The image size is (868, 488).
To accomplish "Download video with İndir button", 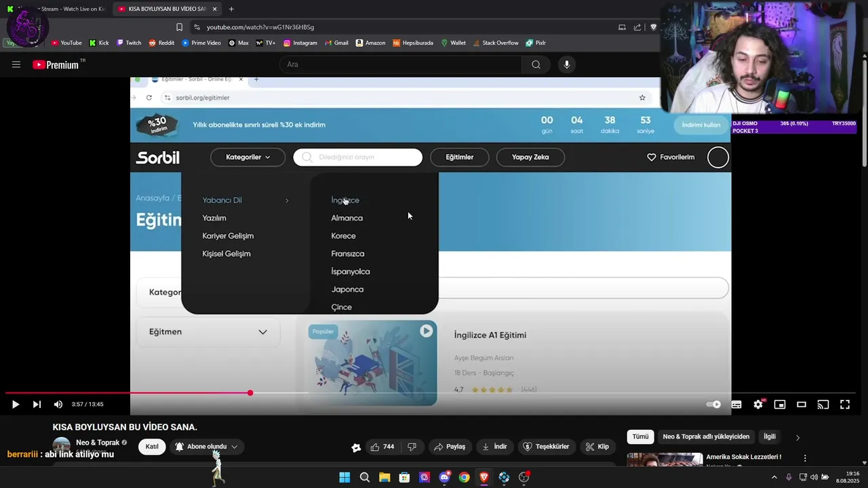I will pos(494,447).
